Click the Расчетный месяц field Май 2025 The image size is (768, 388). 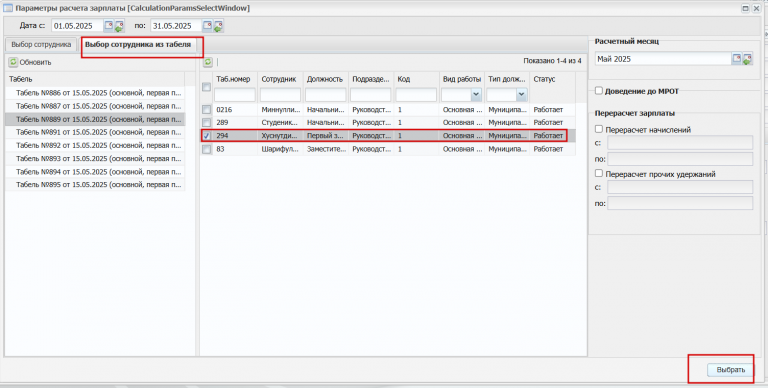663,59
